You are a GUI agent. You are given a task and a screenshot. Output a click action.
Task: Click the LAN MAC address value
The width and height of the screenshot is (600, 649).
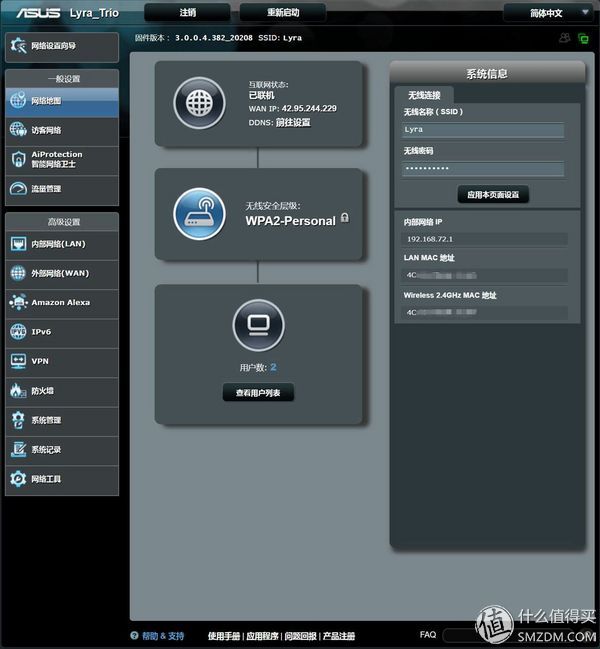[442, 275]
